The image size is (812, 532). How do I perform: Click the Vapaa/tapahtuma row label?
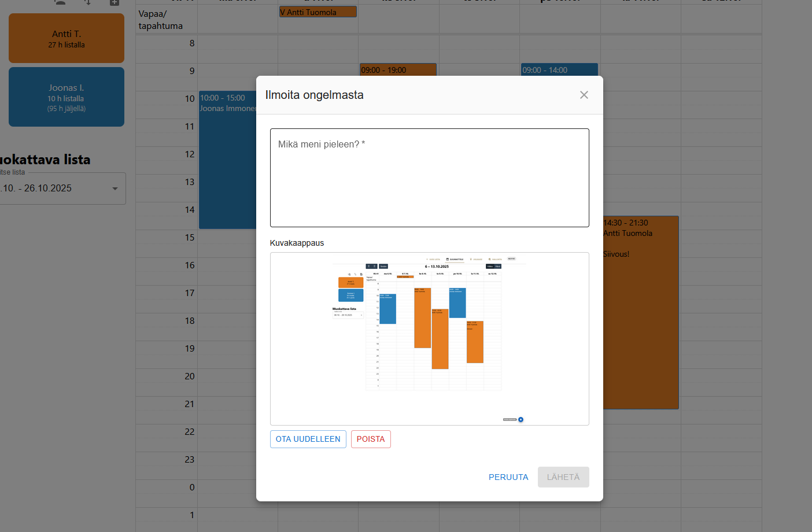(161, 20)
